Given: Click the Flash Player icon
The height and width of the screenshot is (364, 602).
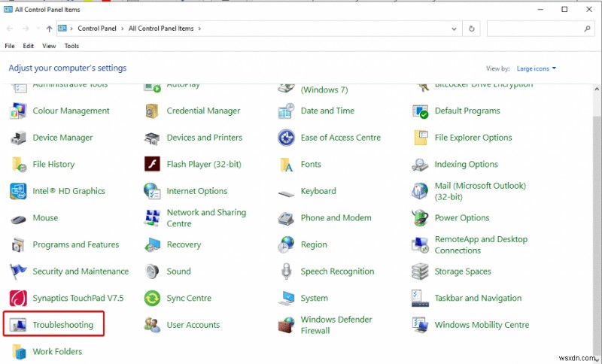Looking at the screenshot, I should [x=152, y=164].
